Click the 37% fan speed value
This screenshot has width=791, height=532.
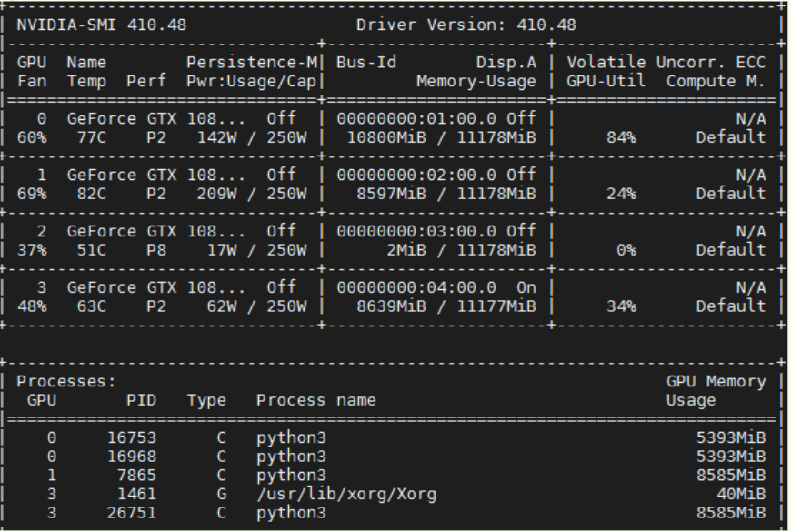click(x=32, y=250)
